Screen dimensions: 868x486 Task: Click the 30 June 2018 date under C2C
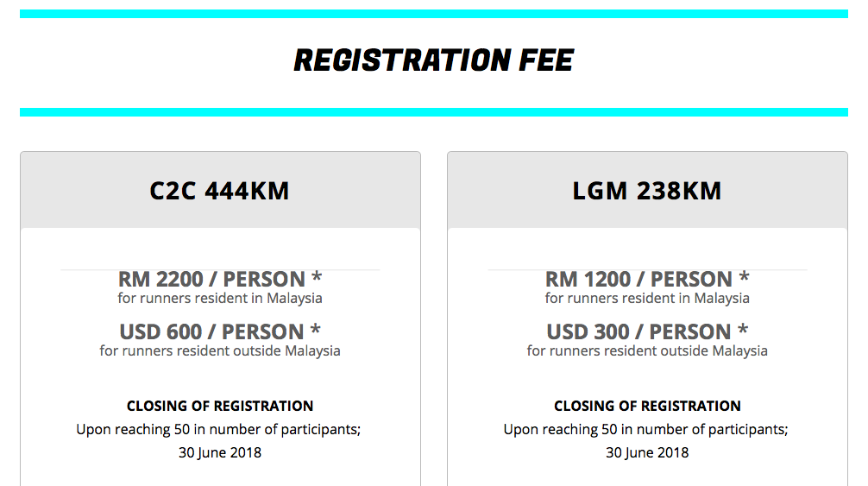pos(220,453)
